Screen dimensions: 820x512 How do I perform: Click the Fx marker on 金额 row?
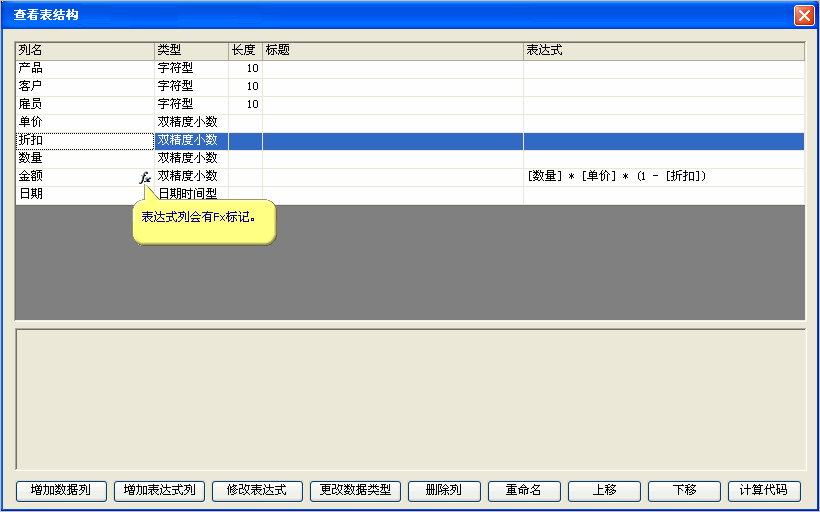[145, 178]
